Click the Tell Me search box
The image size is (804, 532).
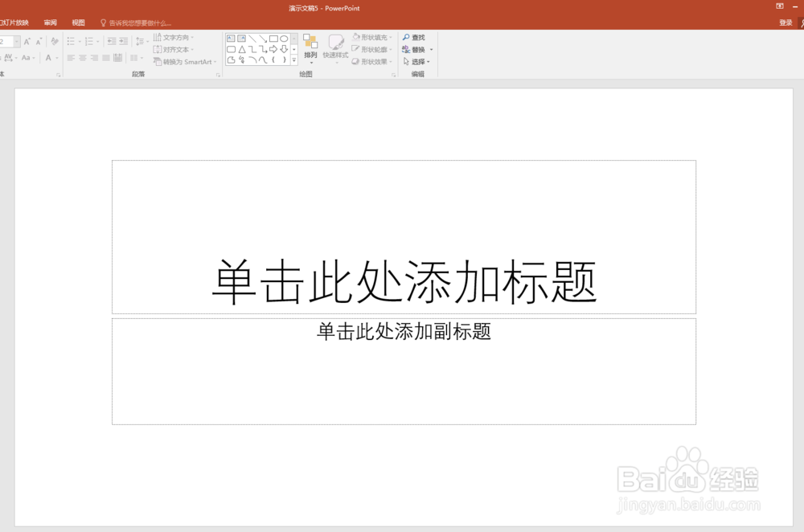click(x=136, y=23)
